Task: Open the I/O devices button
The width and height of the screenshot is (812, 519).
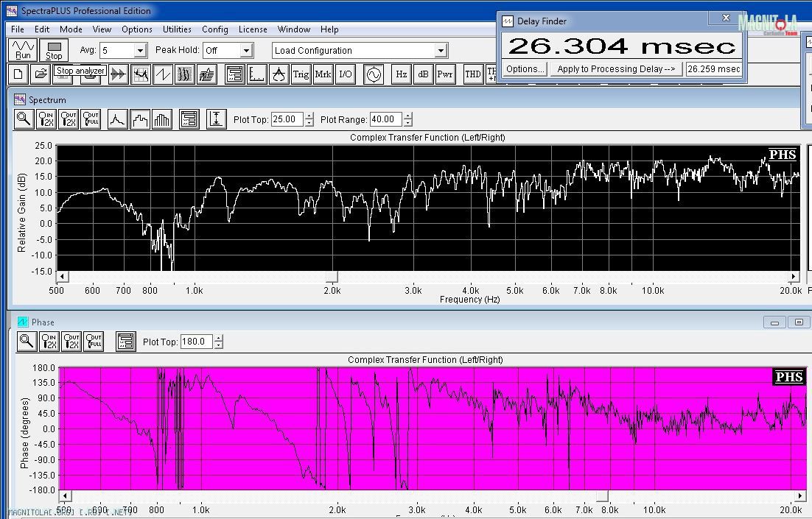Action: 345,74
